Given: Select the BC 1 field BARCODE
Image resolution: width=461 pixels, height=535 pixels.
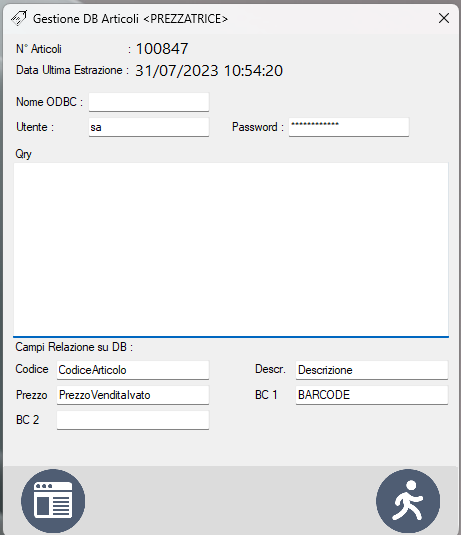Looking at the screenshot, I should click(372, 395).
